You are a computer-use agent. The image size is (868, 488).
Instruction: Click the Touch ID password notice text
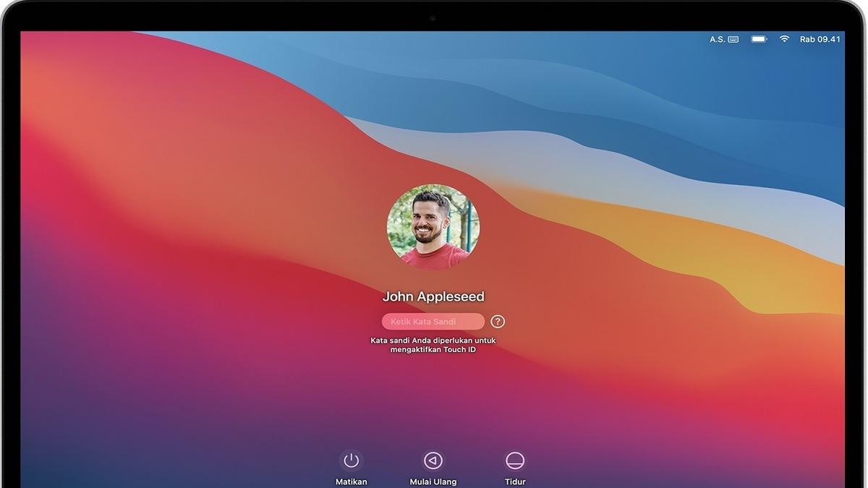click(x=433, y=345)
